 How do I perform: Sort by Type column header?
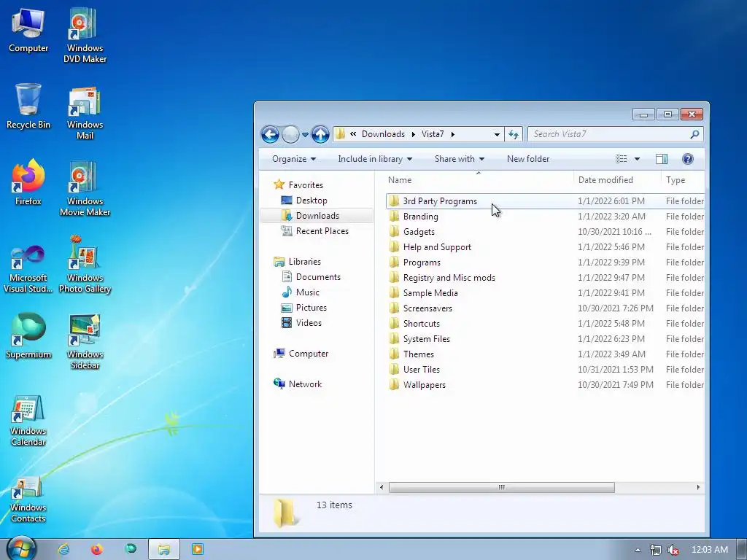pyautogui.click(x=683, y=180)
